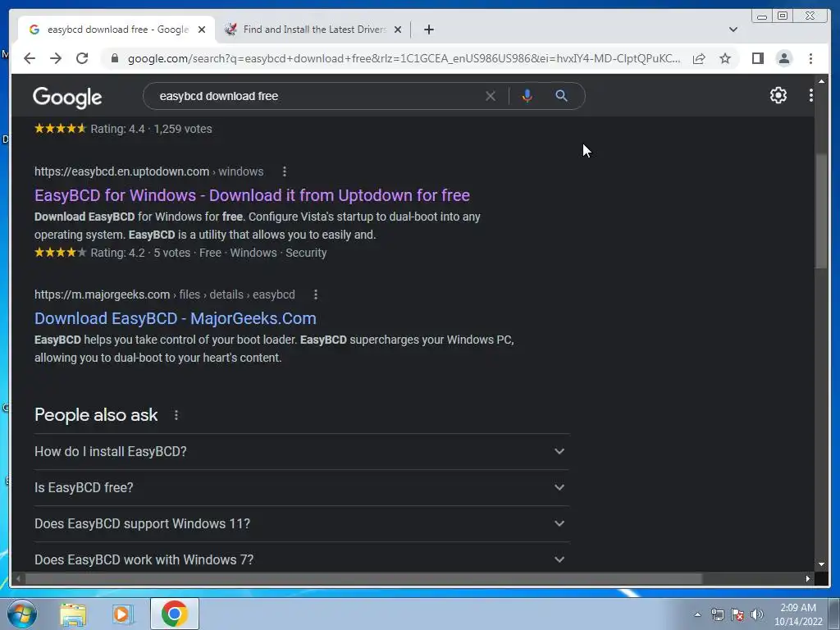This screenshot has width=840, height=630.
Task: Open Windows Explorer from taskbar
Action: pyautogui.click(x=73, y=614)
